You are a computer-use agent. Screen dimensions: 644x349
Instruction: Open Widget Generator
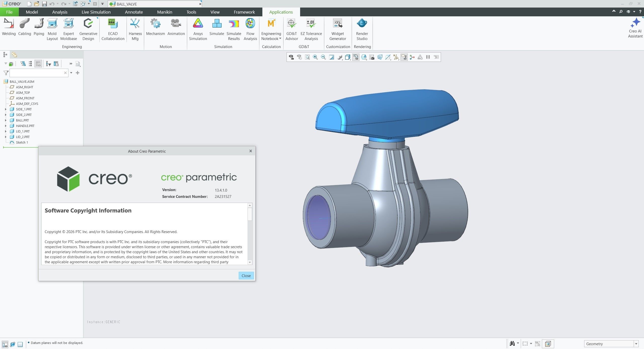[338, 29]
